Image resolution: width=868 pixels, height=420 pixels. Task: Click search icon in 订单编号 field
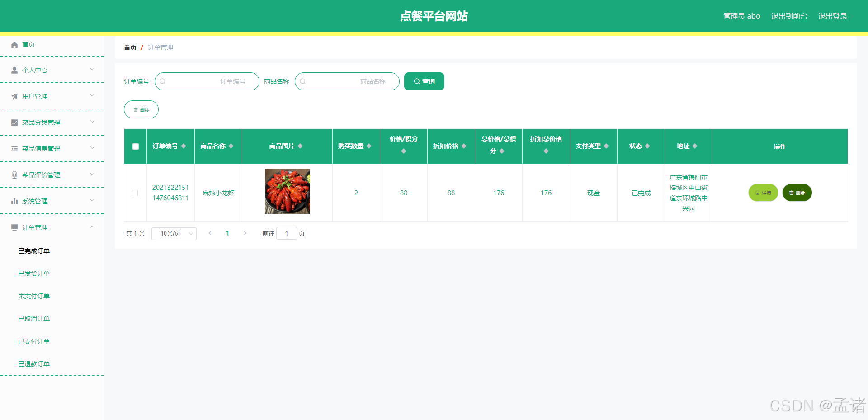(x=163, y=81)
